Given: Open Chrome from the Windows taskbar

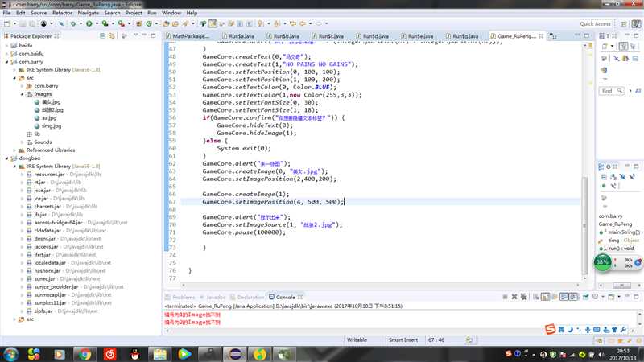Looking at the screenshot, I should (83, 353).
